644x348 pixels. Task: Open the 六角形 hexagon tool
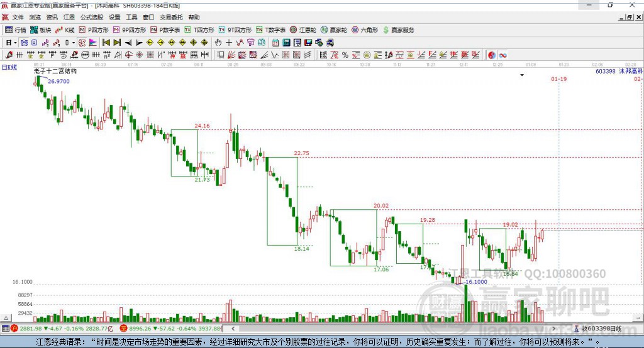coord(365,30)
